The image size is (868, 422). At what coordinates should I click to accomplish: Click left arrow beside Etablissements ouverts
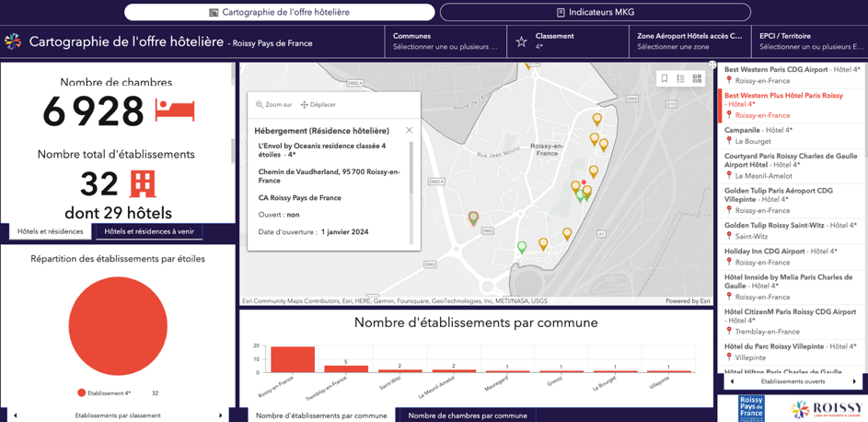pyautogui.click(x=733, y=381)
